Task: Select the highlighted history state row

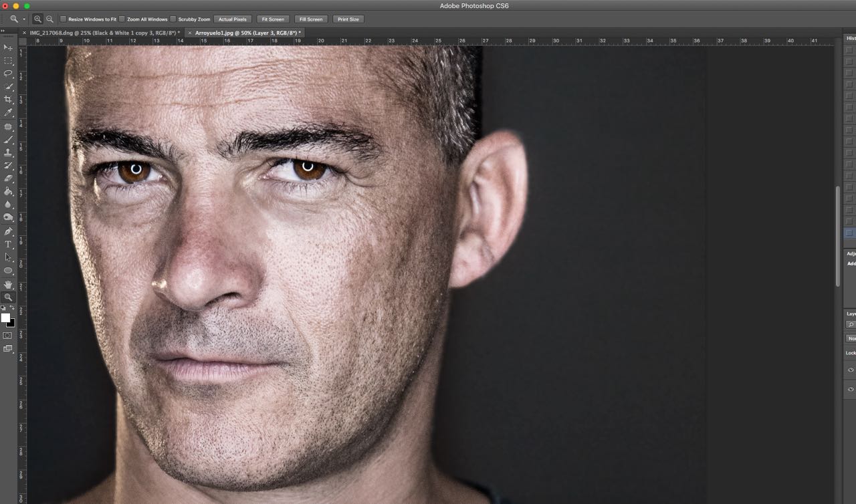Action: (850, 233)
